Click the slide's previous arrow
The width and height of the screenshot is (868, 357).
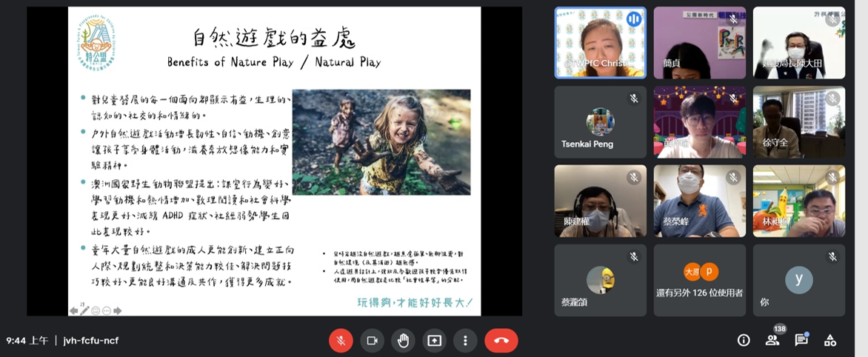pyautogui.click(x=74, y=310)
